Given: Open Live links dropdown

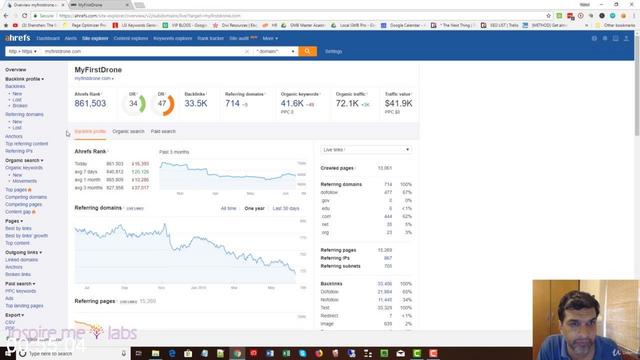Looking at the screenshot, I should pyautogui.click(x=366, y=150).
